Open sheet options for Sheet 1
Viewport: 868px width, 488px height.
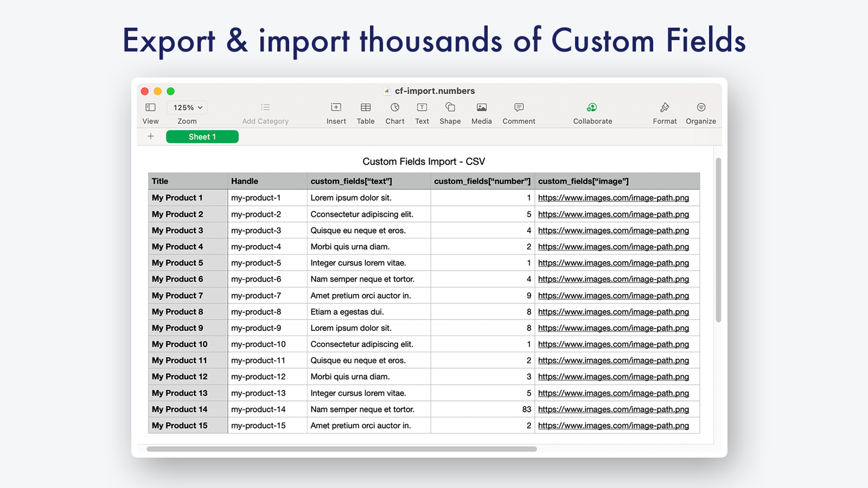(x=202, y=136)
